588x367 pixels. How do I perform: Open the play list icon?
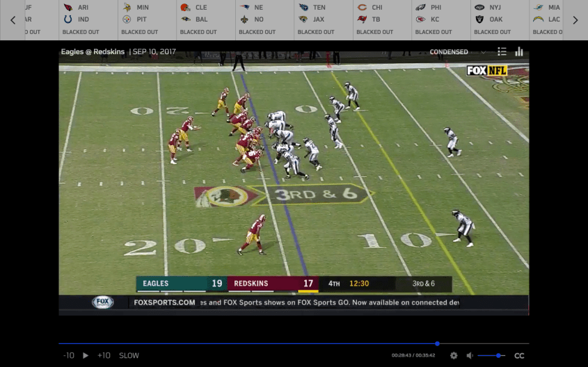point(502,51)
